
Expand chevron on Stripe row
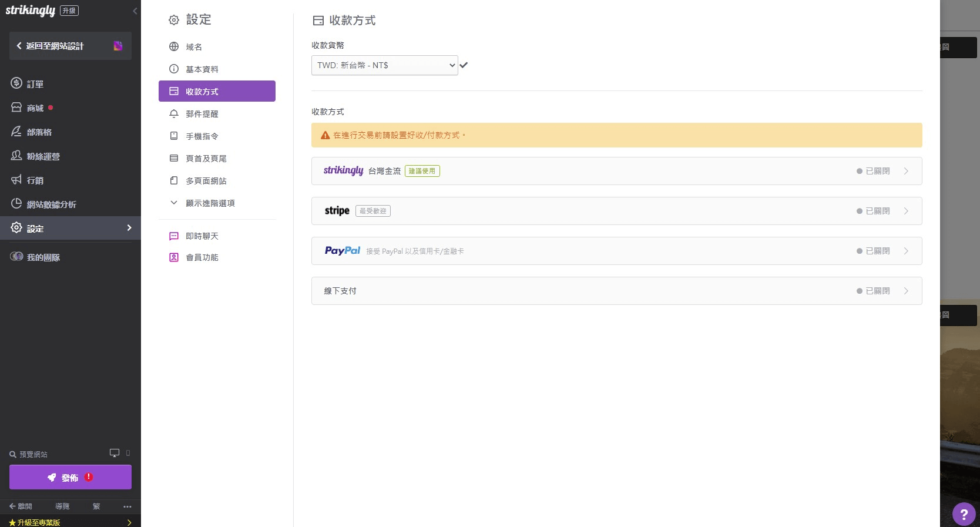click(x=907, y=211)
